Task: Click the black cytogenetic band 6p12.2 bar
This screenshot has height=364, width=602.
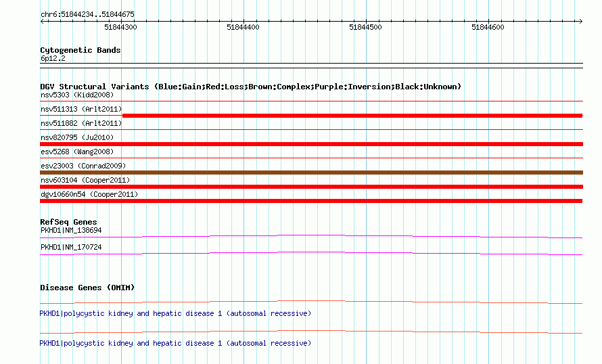Action: click(311, 66)
